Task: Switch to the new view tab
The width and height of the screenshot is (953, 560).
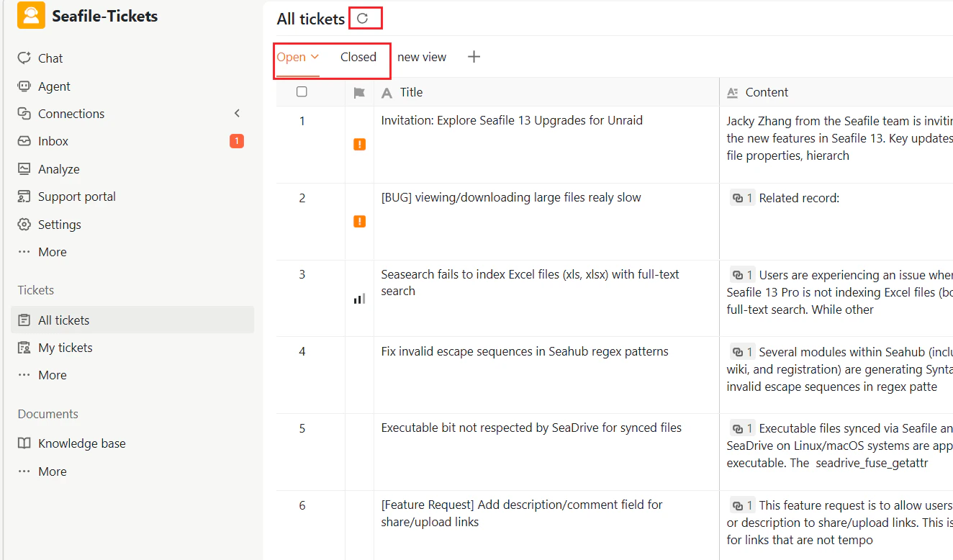Action: 422,57
